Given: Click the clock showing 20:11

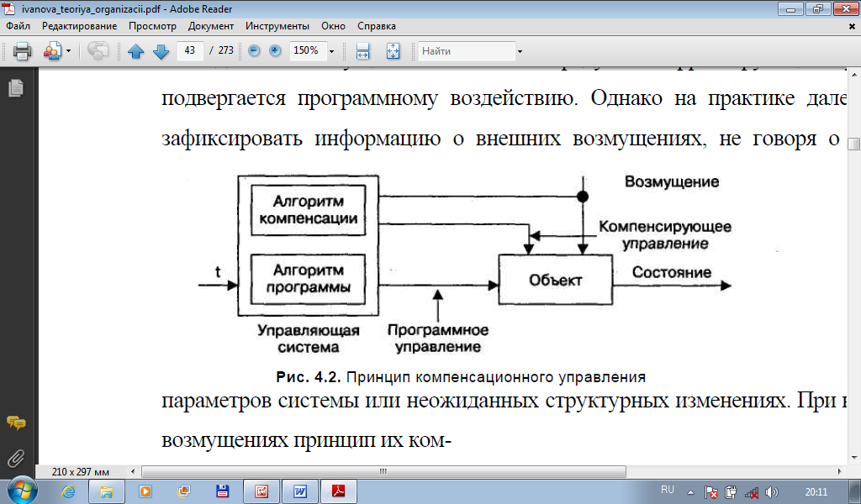Looking at the screenshot, I should [816, 492].
